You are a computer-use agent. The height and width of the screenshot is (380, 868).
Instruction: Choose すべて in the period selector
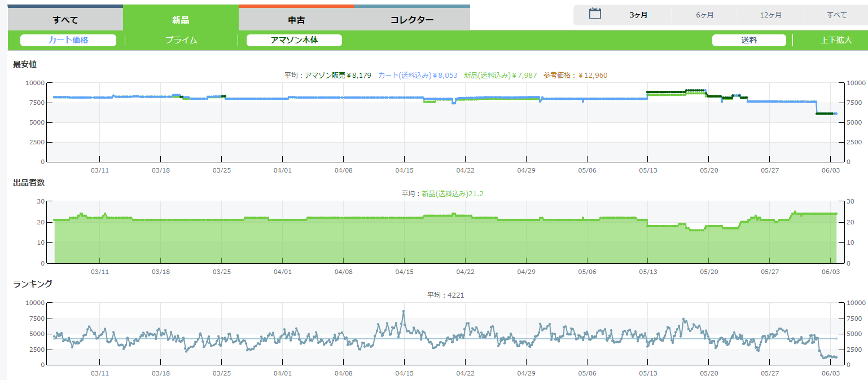836,15
